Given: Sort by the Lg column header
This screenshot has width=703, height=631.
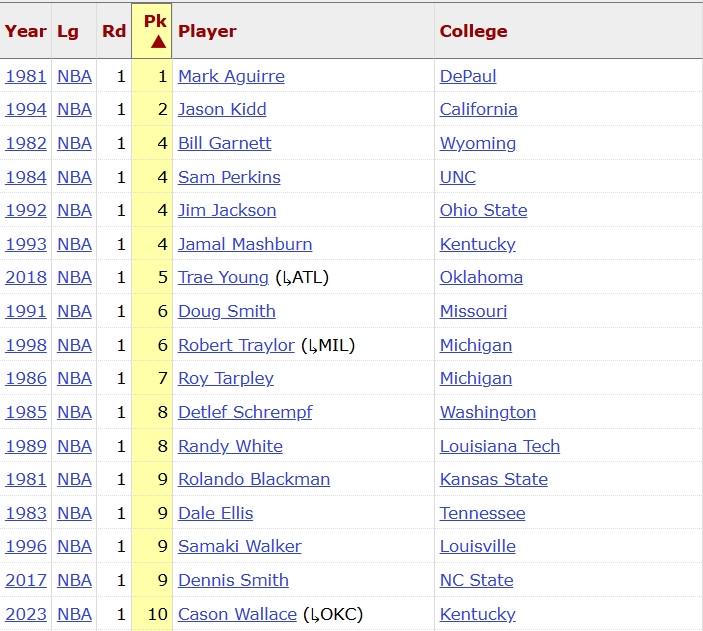Looking at the screenshot, I should tap(68, 31).
